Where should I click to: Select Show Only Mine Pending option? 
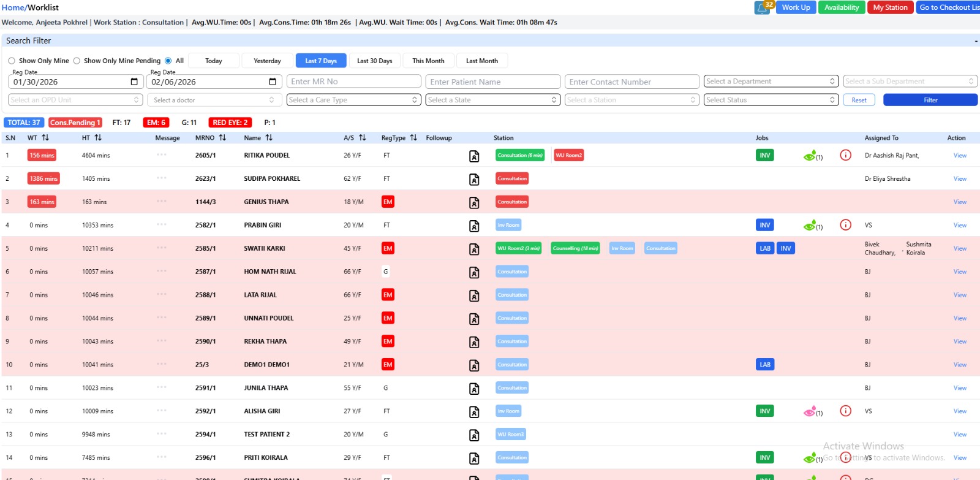(77, 61)
